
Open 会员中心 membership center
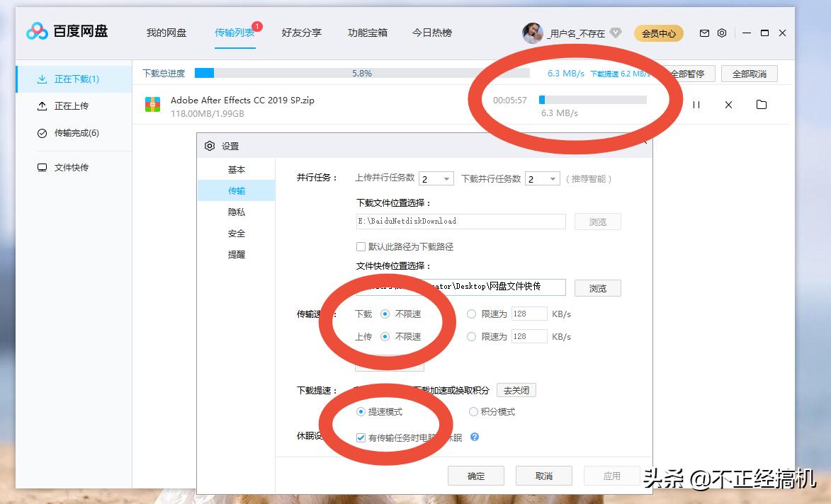tap(658, 33)
